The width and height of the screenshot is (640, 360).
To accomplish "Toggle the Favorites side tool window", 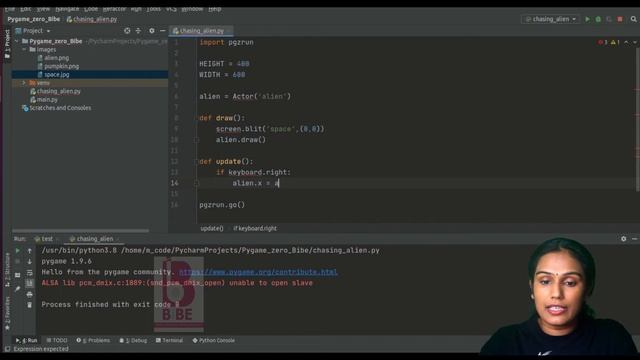I will (7, 313).
